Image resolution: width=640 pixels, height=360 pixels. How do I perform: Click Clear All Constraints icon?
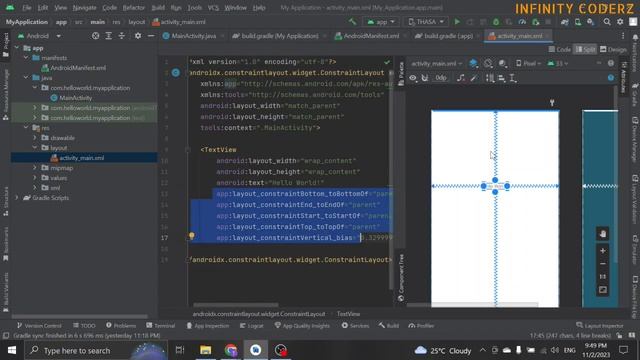tap(461, 78)
